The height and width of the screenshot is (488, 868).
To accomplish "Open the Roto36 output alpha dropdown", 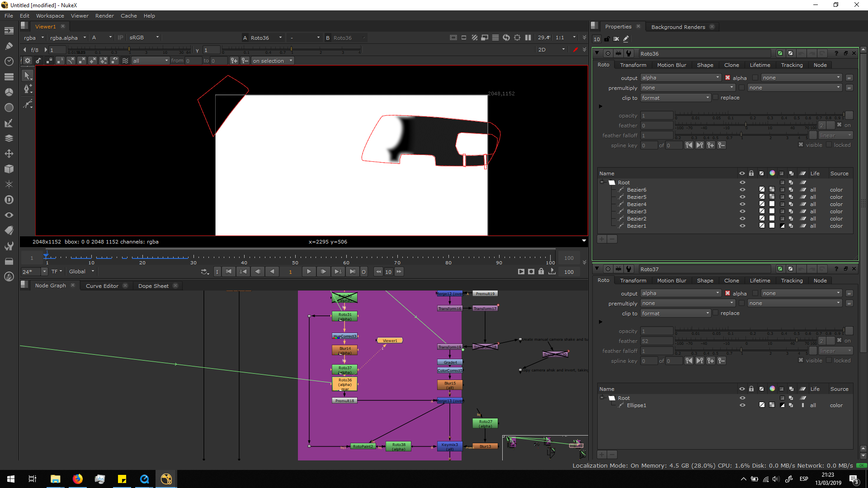I will (x=680, y=78).
